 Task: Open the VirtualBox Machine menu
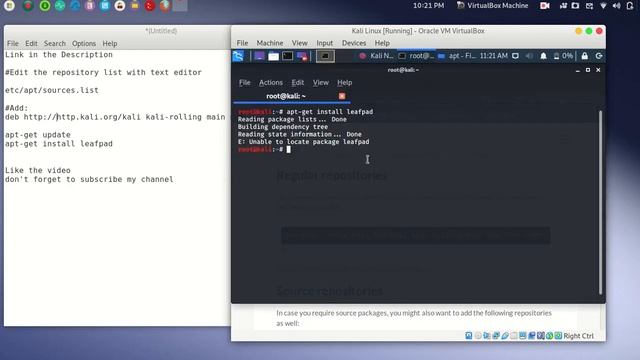(x=269, y=43)
